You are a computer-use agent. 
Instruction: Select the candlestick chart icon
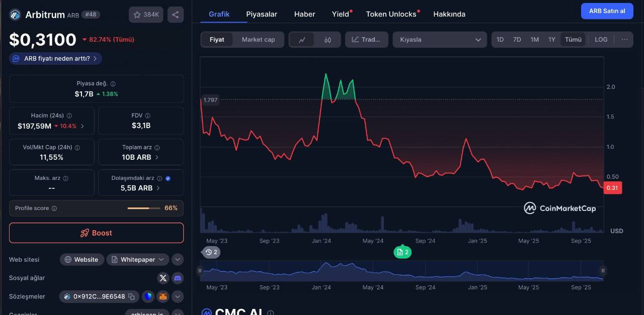tap(328, 40)
